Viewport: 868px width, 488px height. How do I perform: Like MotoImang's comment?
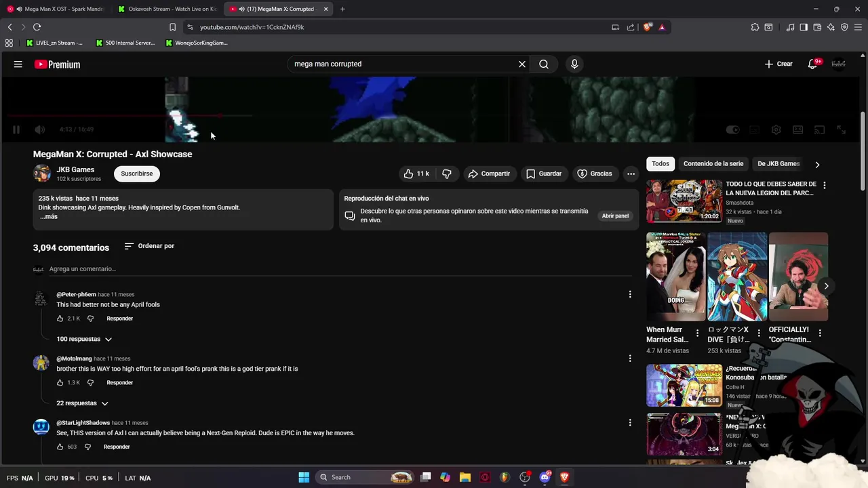[60, 383]
